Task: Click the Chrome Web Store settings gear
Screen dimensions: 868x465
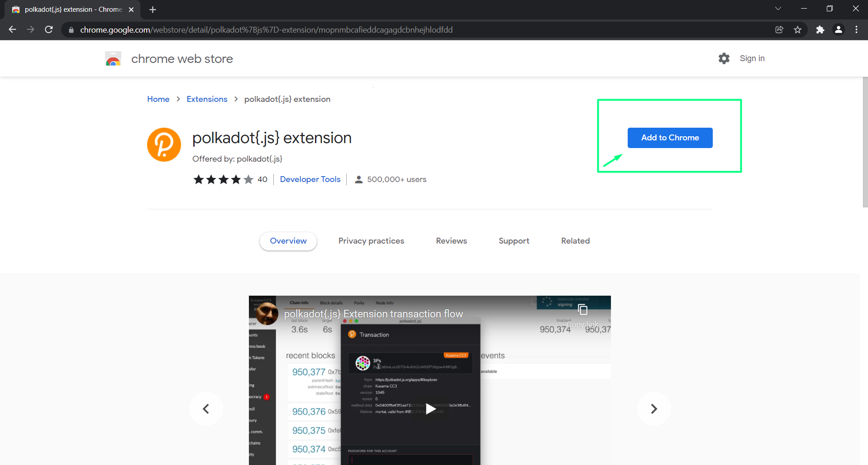Action: 724,58
